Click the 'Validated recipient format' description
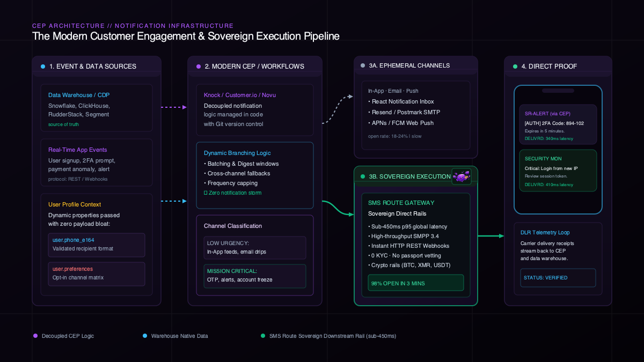Image resolution: width=644 pixels, height=362 pixels. [x=82, y=248]
